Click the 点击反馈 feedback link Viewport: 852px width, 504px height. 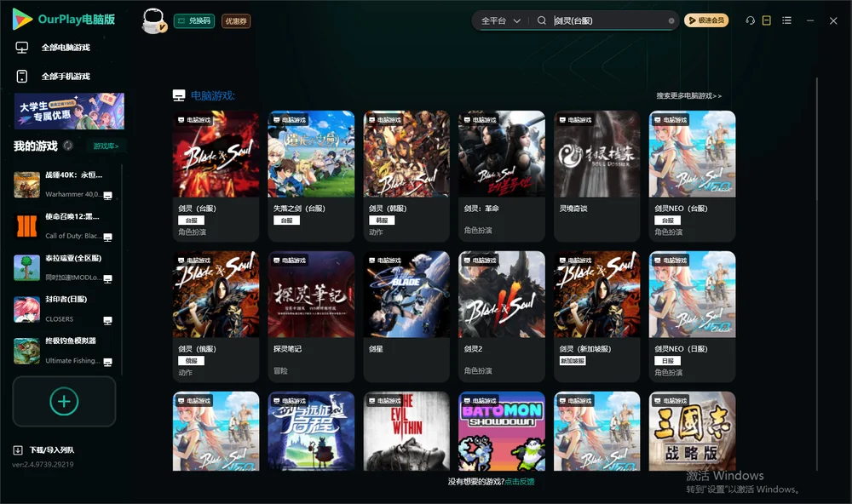tap(520, 481)
